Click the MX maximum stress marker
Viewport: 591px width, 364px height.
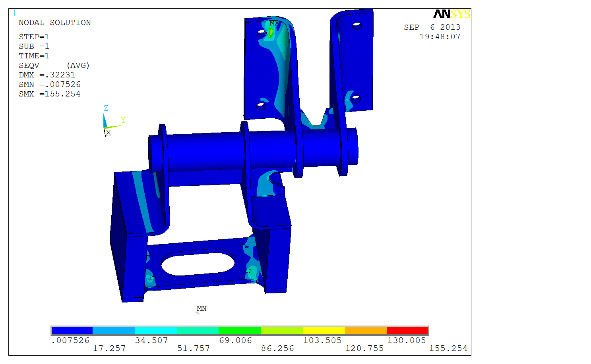tap(274, 23)
